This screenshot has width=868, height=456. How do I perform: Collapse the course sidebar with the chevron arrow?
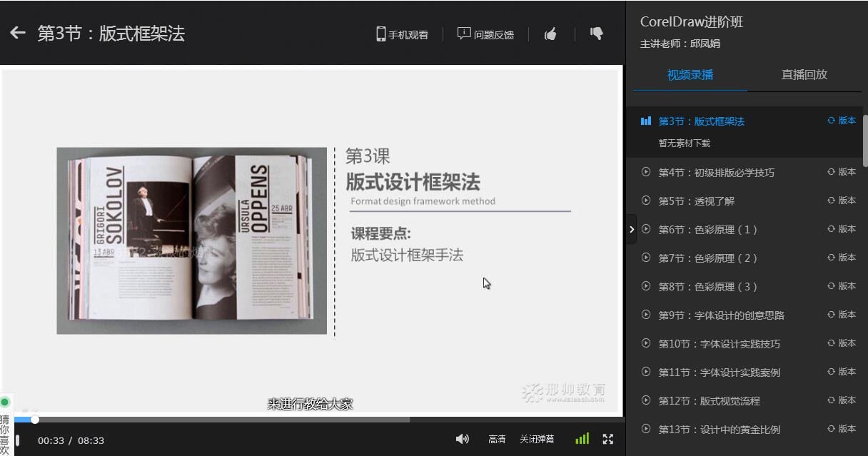point(631,229)
